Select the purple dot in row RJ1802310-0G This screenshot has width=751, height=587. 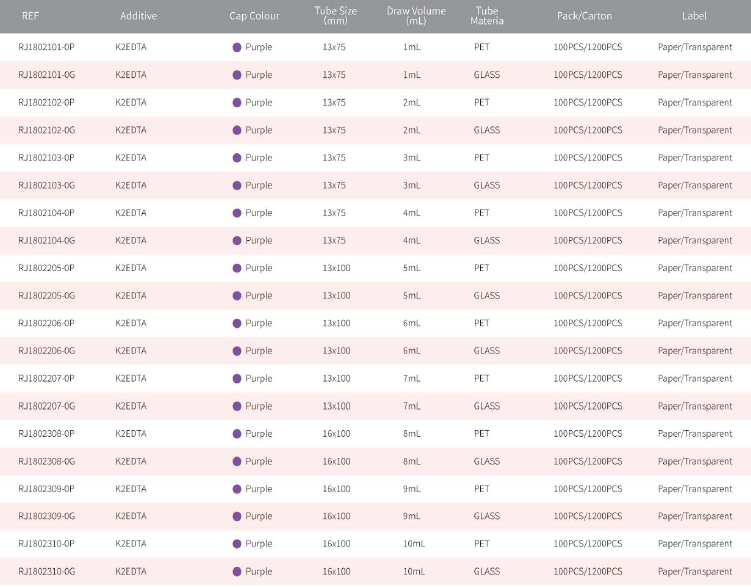tap(236, 572)
